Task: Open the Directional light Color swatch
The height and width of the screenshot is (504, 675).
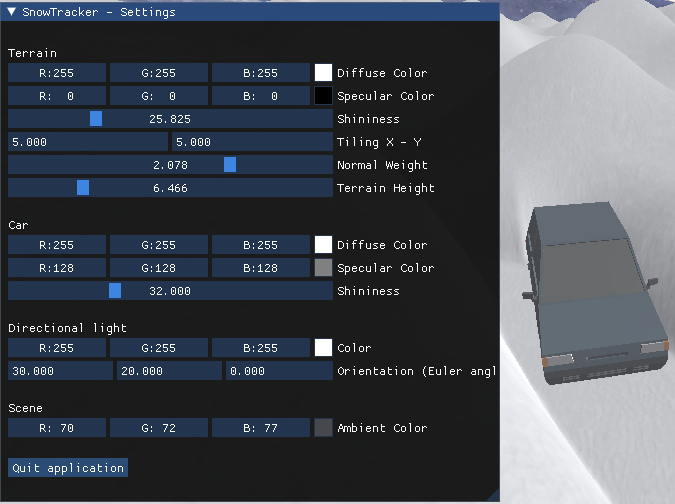Action: tap(323, 348)
